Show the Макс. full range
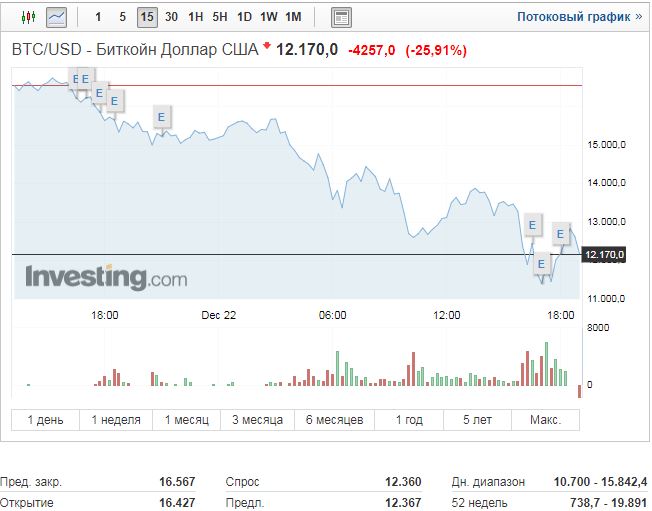Viewport: 652px width, 511px height. [545, 419]
